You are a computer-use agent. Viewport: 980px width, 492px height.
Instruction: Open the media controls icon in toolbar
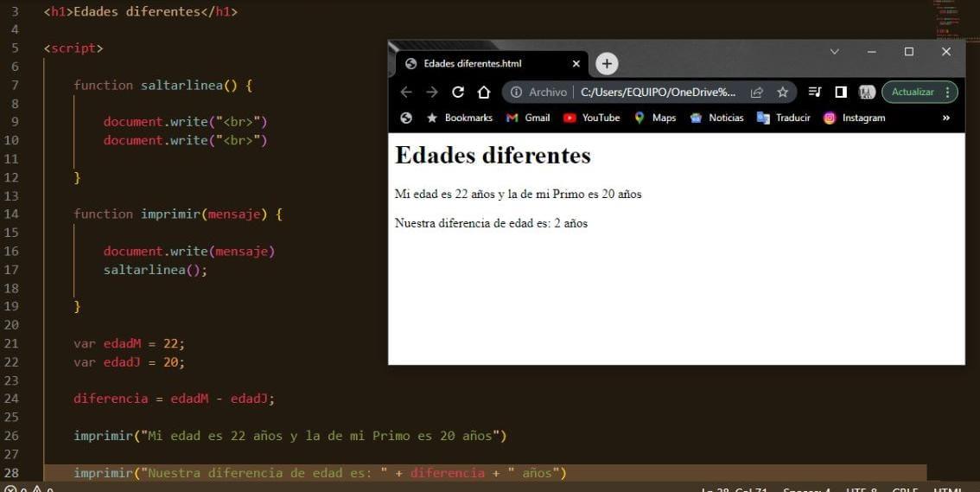[x=814, y=92]
